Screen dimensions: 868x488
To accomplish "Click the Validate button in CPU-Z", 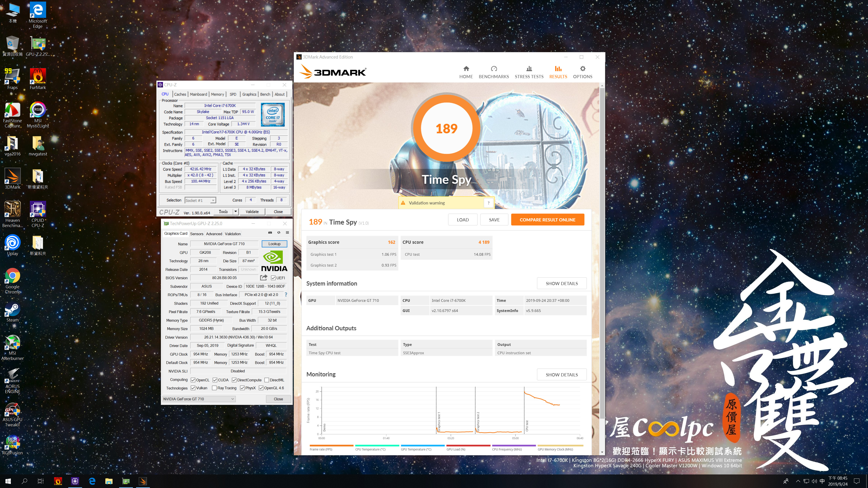I will tap(252, 211).
